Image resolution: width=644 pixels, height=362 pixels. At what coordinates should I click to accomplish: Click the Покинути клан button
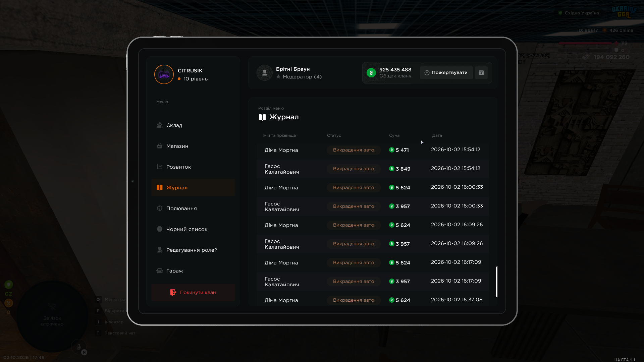(193, 293)
